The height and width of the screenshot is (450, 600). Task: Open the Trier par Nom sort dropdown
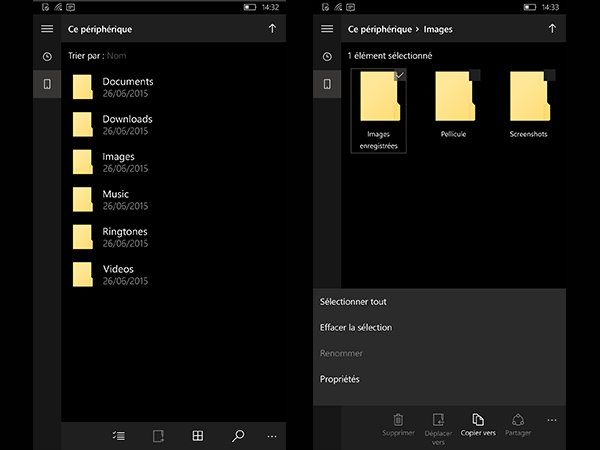click(117, 56)
